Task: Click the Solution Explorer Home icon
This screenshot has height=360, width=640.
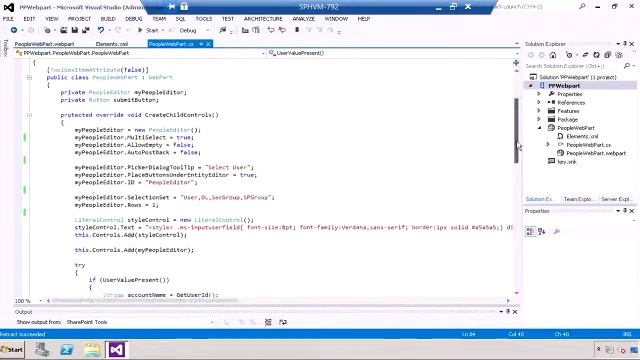Action: (553, 55)
